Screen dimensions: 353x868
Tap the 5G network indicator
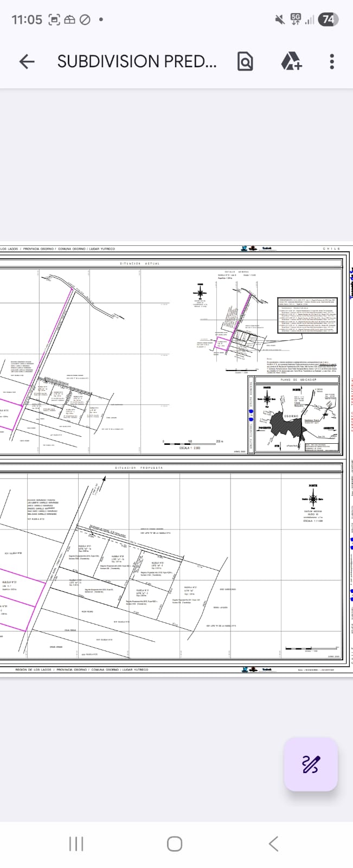(x=296, y=20)
